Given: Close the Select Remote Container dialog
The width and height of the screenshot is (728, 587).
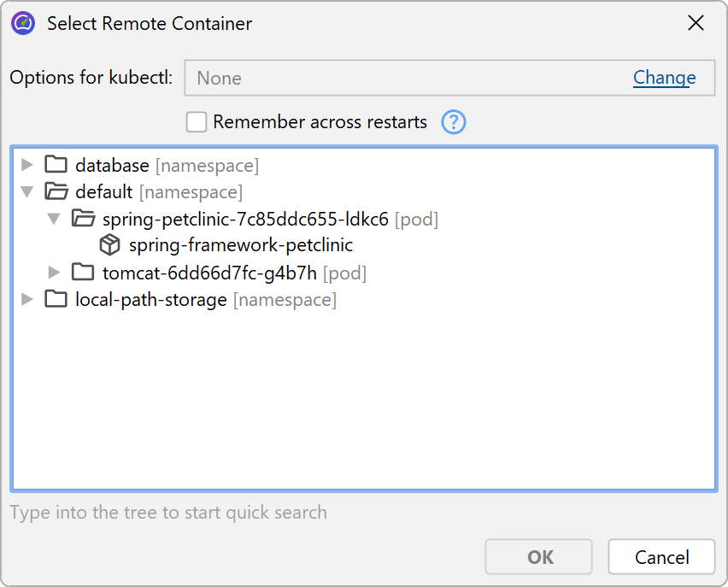Looking at the screenshot, I should click(696, 23).
